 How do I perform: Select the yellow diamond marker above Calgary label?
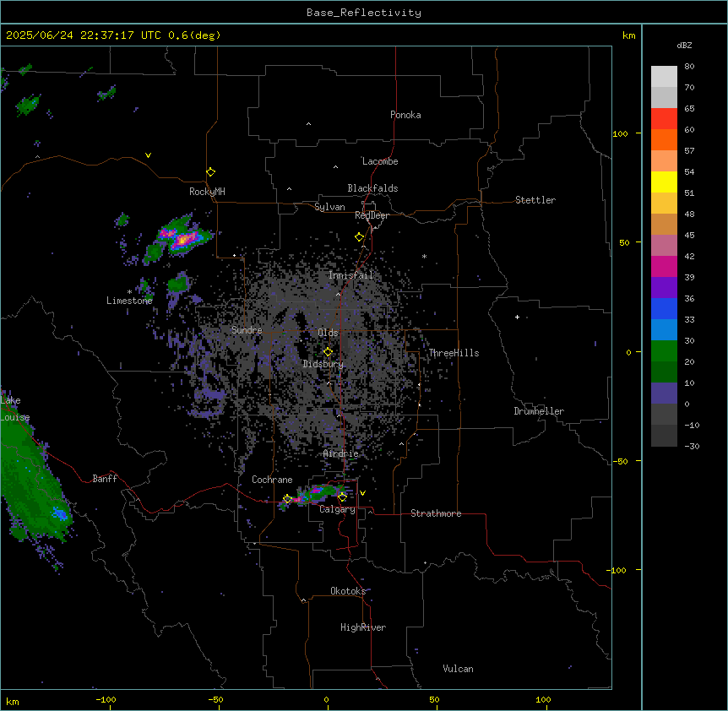[x=342, y=497]
